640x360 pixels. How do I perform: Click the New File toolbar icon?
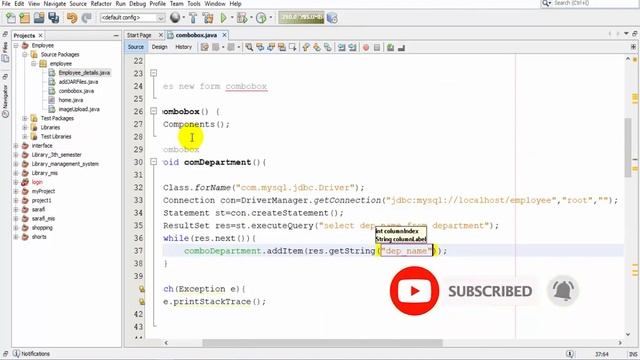tap(11, 18)
